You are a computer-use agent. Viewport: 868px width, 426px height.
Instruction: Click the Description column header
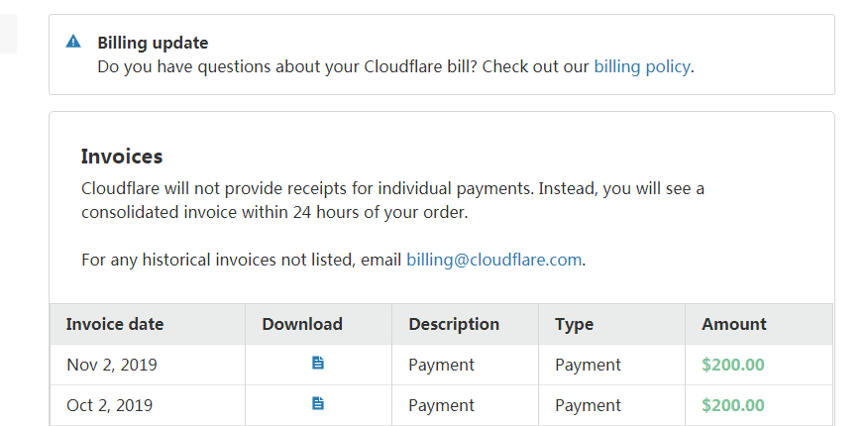(454, 324)
